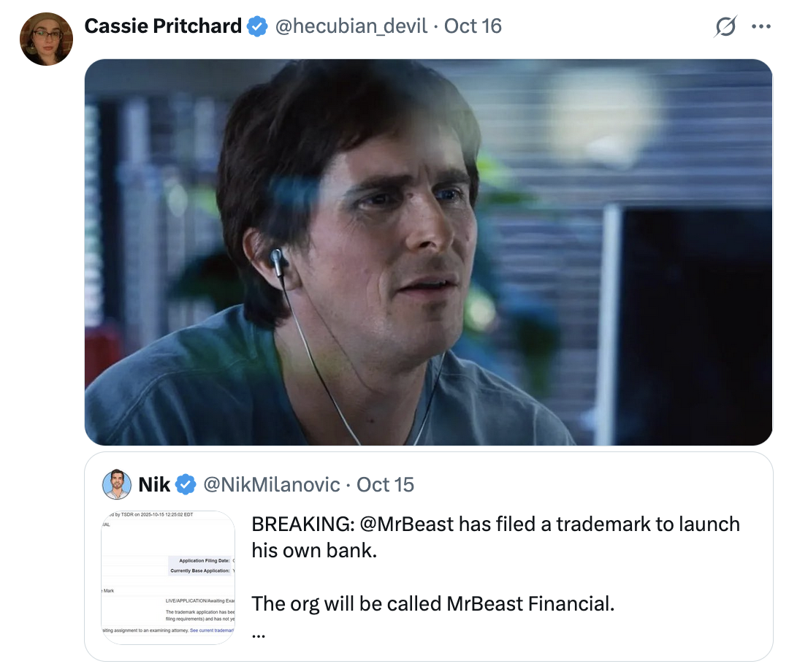This screenshot has width=789, height=672.
Task: Click Cassie Pritchard's blue verified badge
Action: pyautogui.click(x=256, y=27)
